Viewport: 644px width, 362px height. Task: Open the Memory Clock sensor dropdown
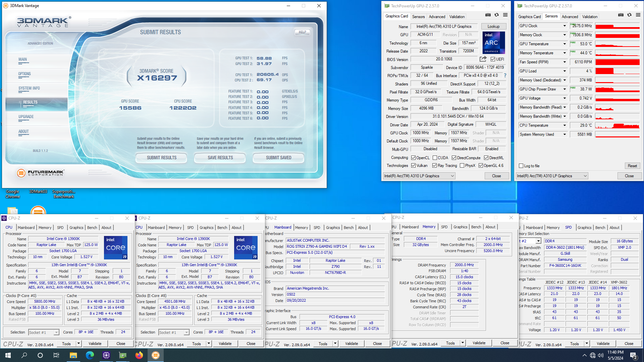[565, 35]
